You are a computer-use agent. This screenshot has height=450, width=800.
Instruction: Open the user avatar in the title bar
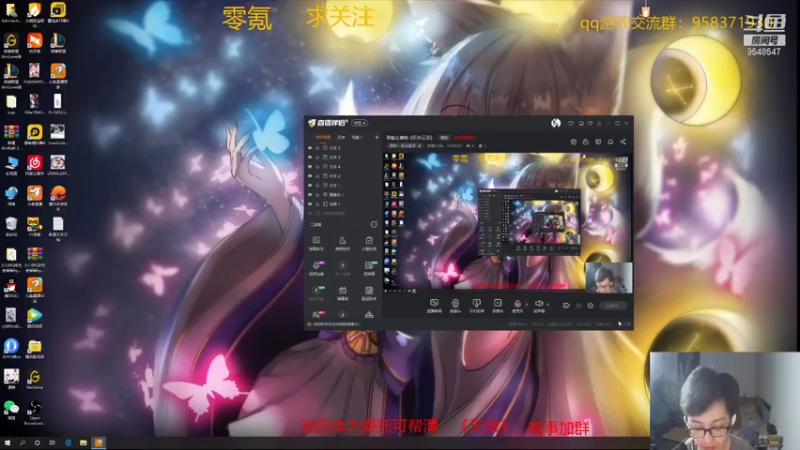click(556, 123)
